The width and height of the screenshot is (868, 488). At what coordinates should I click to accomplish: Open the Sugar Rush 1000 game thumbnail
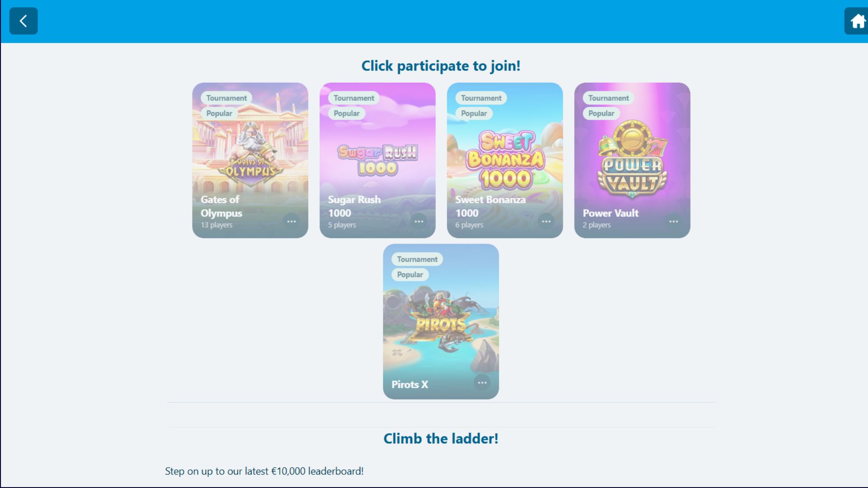click(377, 160)
